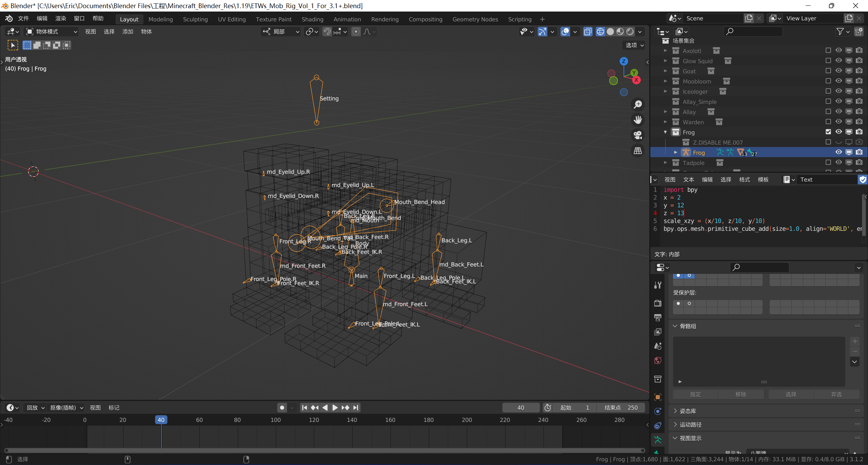Open the armature data properties tab
868x465 pixels.
point(658,440)
